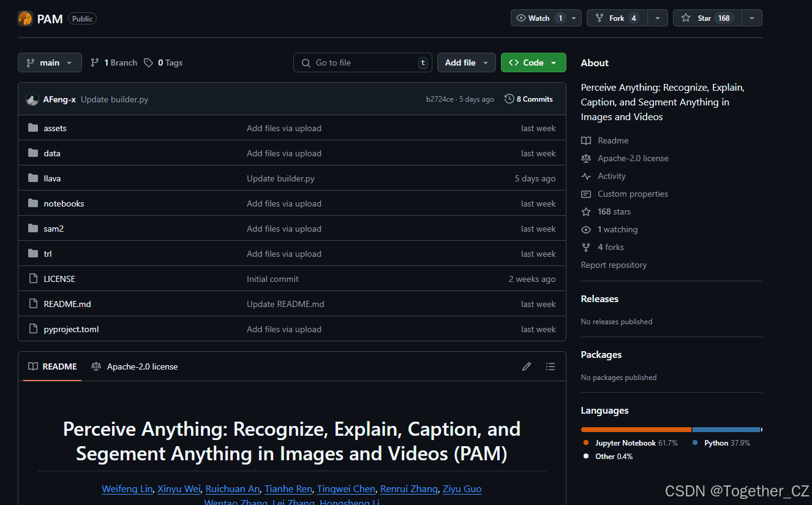The width and height of the screenshot is (812, 505).
Task: Open the 8 Commits link
Action: click(x=534, y=99)
